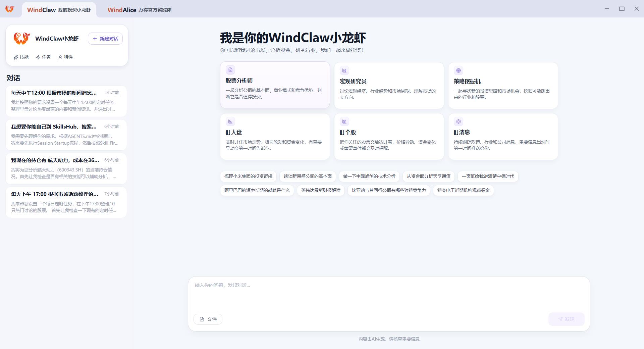Click the list icon on 盯个股 card
The height and width of the screenshot is (349, 644).
tap(344, 121)
